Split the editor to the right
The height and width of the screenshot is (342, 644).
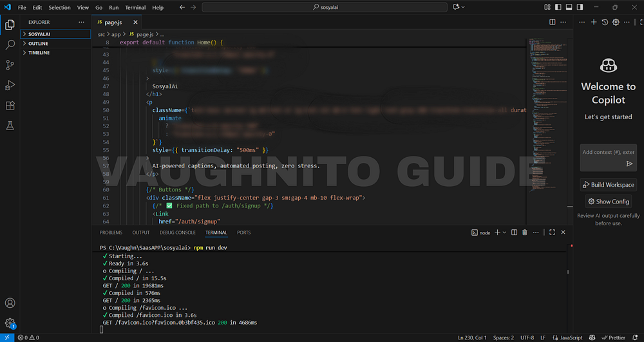553,22
